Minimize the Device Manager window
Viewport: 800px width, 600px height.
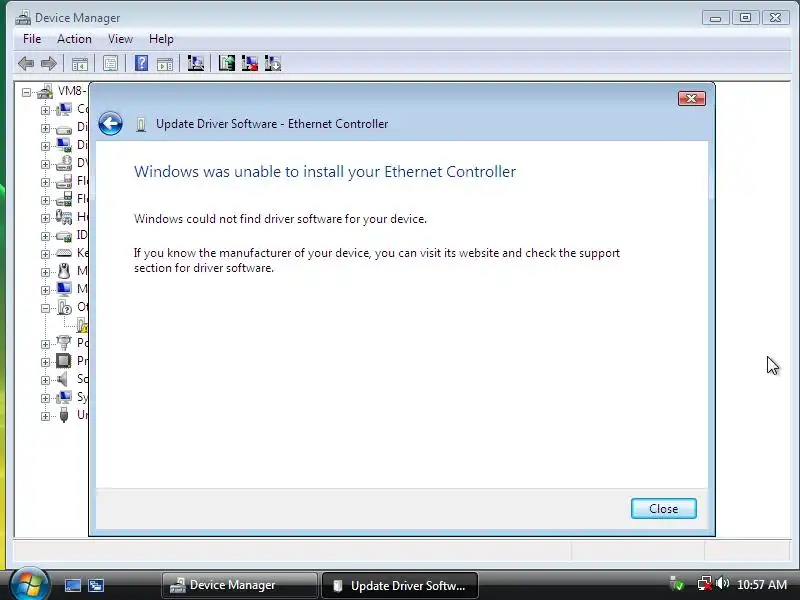pos(715,18)
